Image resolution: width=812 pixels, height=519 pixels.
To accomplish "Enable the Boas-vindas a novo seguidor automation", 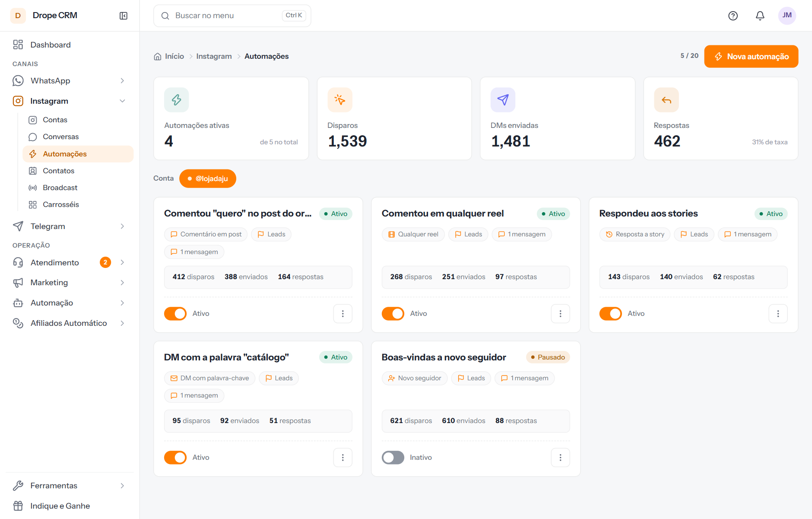I will point(393,458).
